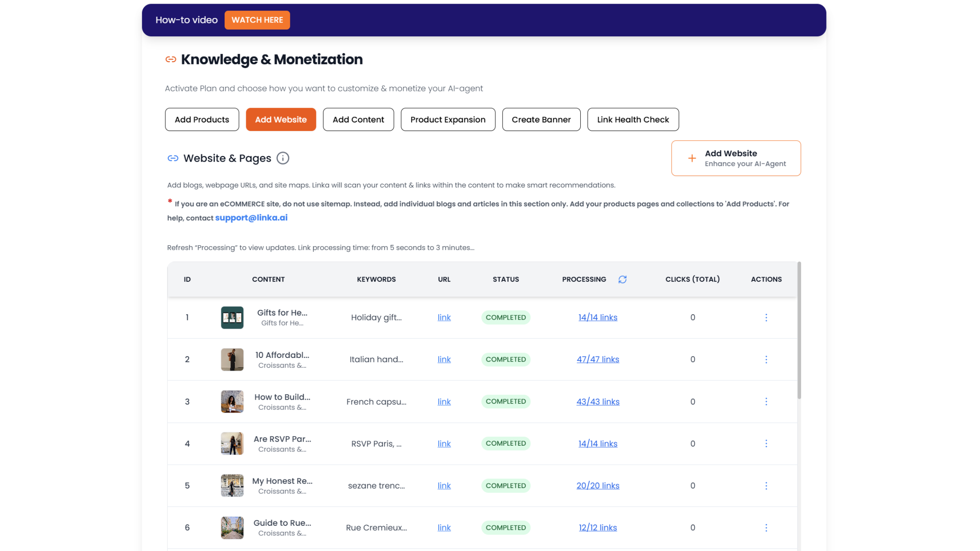Click the Gifts for He... thumbnail image
Image resolution: width=980 pixels, height=551 pixels.
(x=232, y=318)
